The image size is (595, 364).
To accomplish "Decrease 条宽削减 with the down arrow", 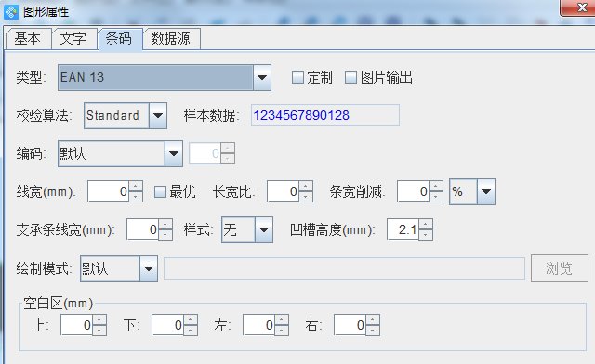I will pos(436,197).
